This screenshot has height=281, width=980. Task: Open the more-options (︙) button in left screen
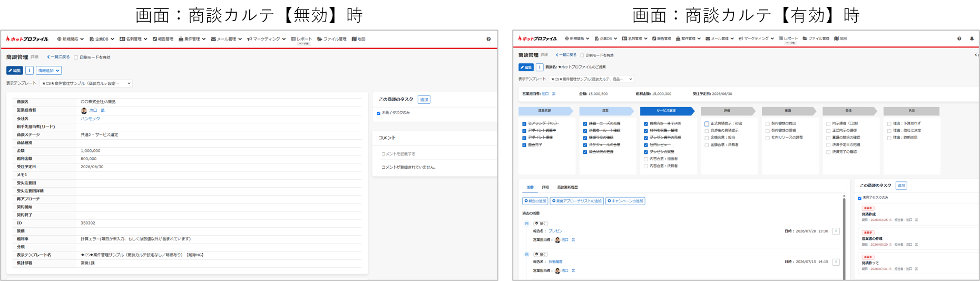(30, 71)
